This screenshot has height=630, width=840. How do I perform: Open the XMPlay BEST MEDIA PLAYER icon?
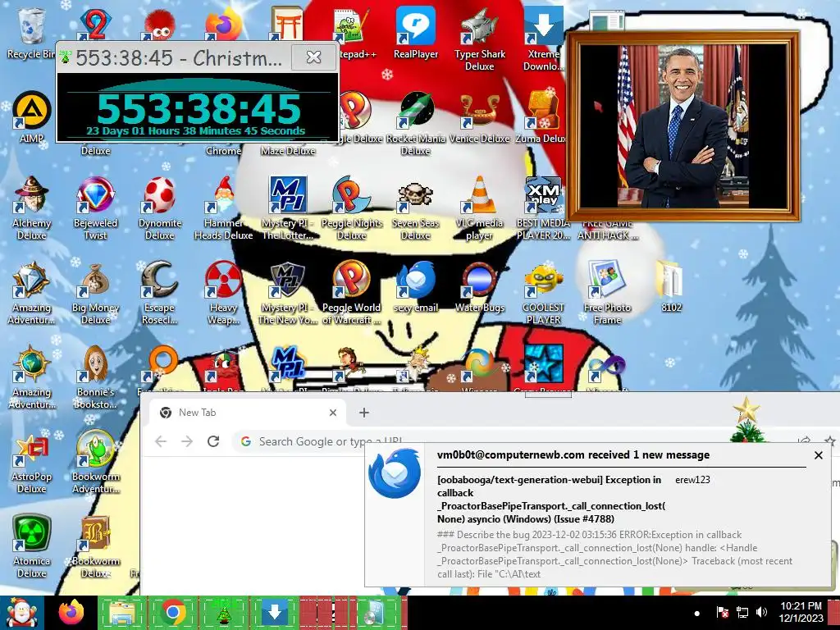point(543,208)
